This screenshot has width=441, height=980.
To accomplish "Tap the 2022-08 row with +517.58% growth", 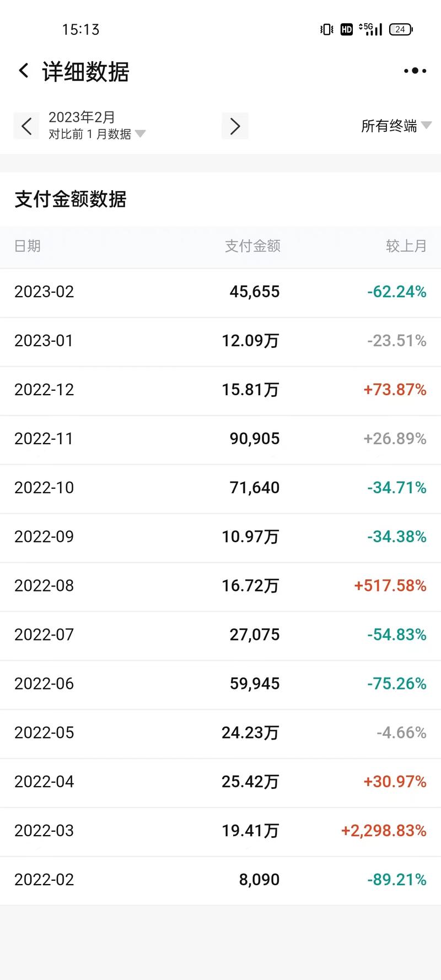I will tap(220, 585).
